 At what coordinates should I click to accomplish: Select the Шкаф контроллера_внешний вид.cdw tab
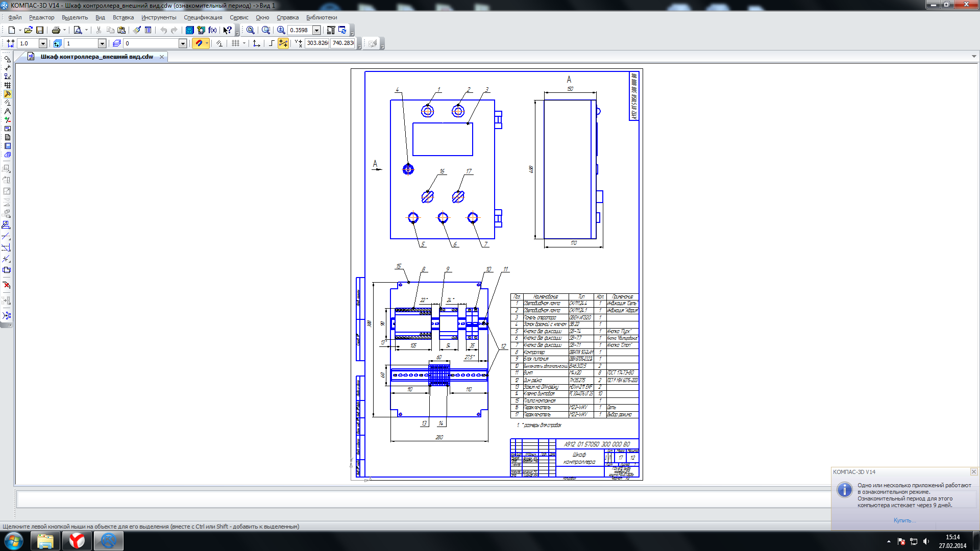tap(97, 57)
